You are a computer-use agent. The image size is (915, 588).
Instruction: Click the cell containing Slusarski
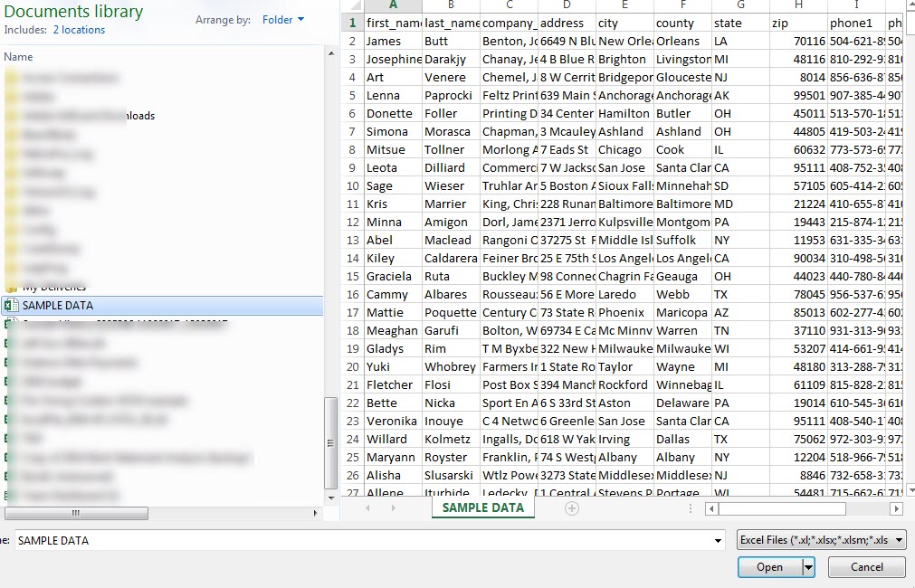tap(451, 476)
